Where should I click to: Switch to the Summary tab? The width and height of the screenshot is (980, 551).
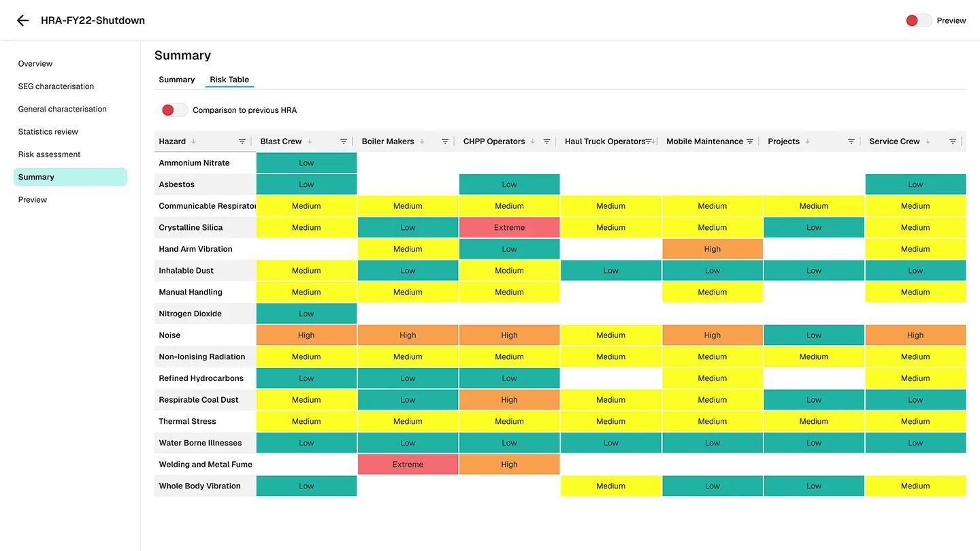pos(177,80)
